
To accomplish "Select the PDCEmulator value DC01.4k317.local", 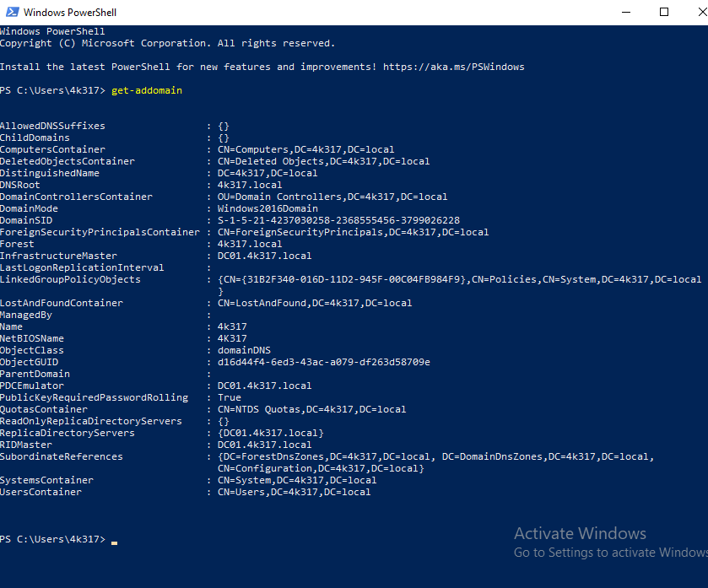I will pos(264,386).
